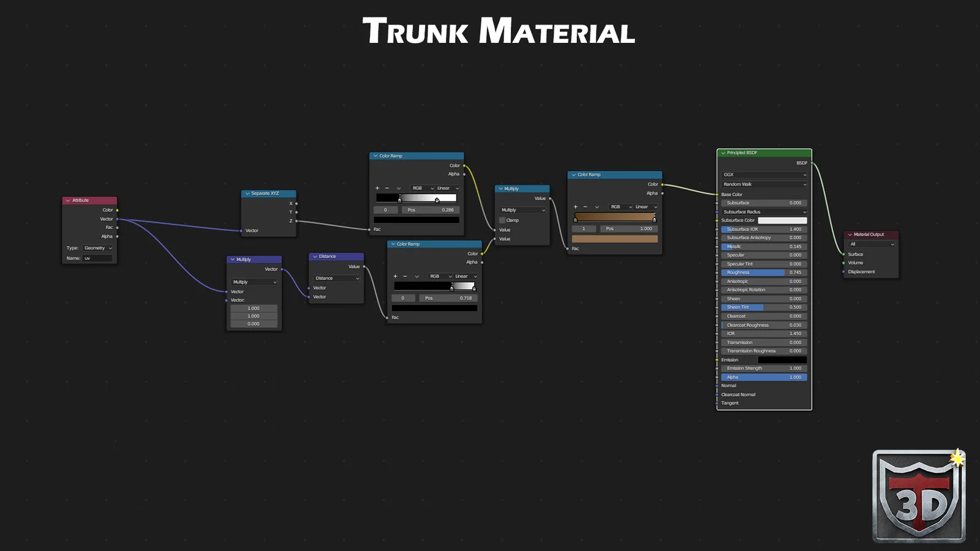Collapse the Principled BSDF node header

coord(722,152)
